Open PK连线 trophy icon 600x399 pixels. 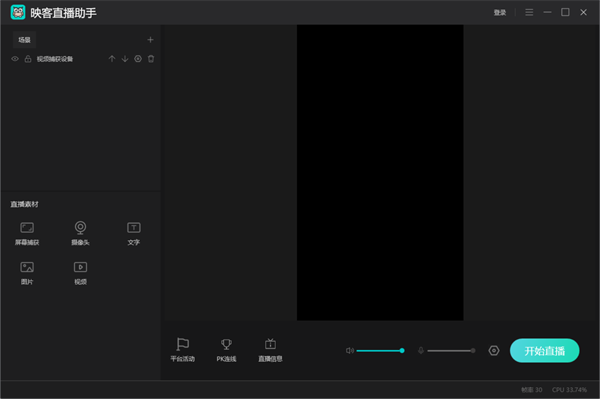click(x=226, y=350)
